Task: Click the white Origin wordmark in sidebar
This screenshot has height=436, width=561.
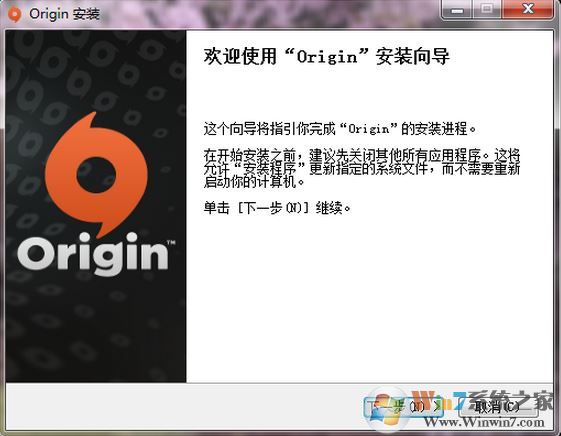Action: [x=97, y=254]
